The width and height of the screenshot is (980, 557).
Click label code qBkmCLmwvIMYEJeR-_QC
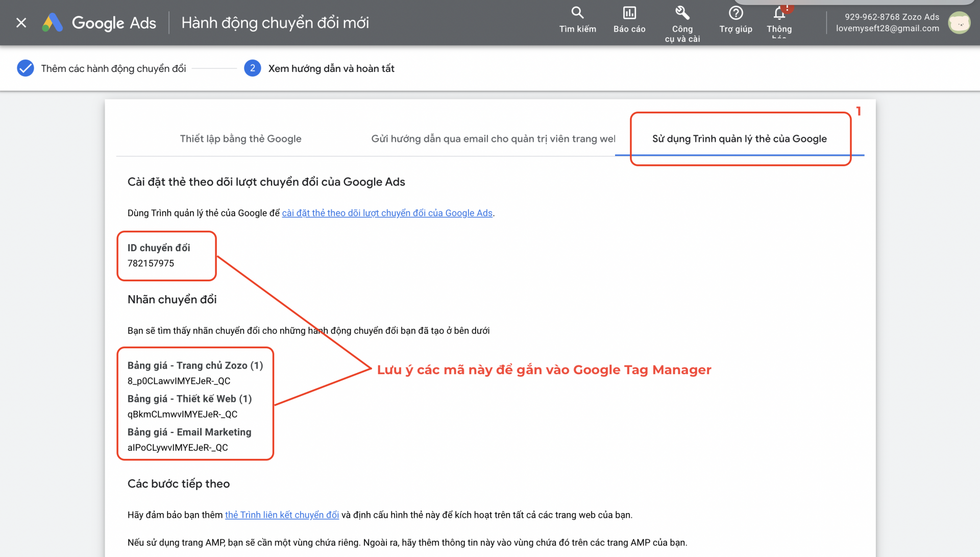[182, 414]
